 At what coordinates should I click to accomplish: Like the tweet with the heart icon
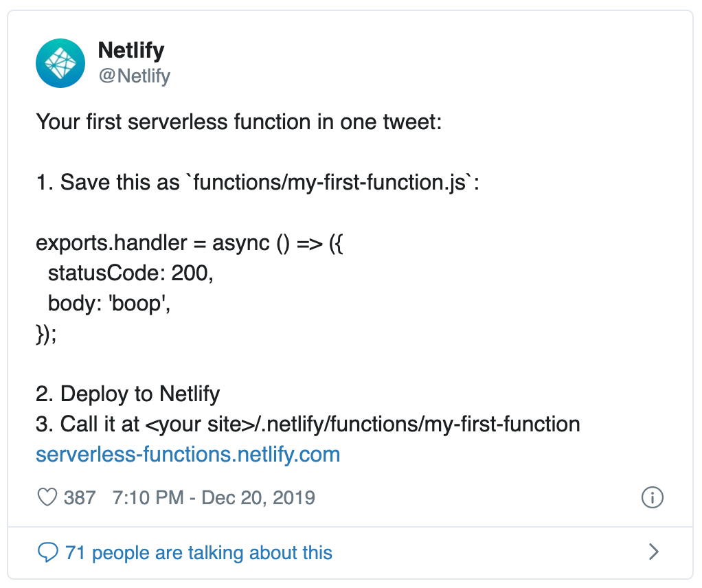point(47,497)
